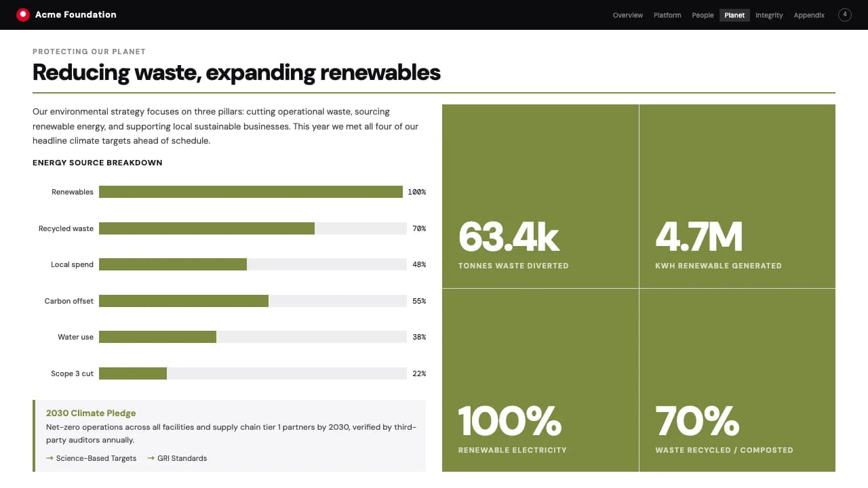Select the 4.7M kWh renewable generated tile
The image size is (868, 488).
pyautogui.click(x=737, y=197)
